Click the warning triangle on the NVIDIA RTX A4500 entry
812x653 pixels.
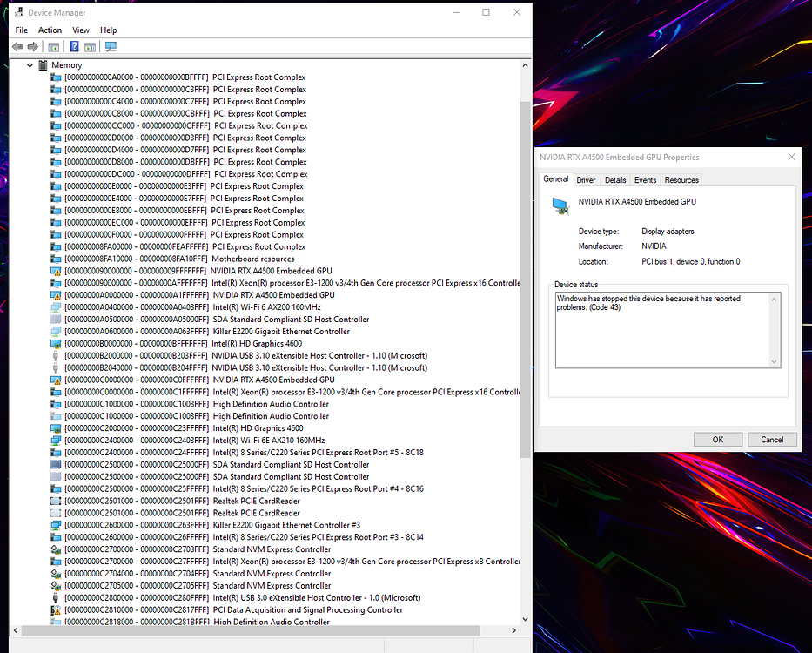56,271
